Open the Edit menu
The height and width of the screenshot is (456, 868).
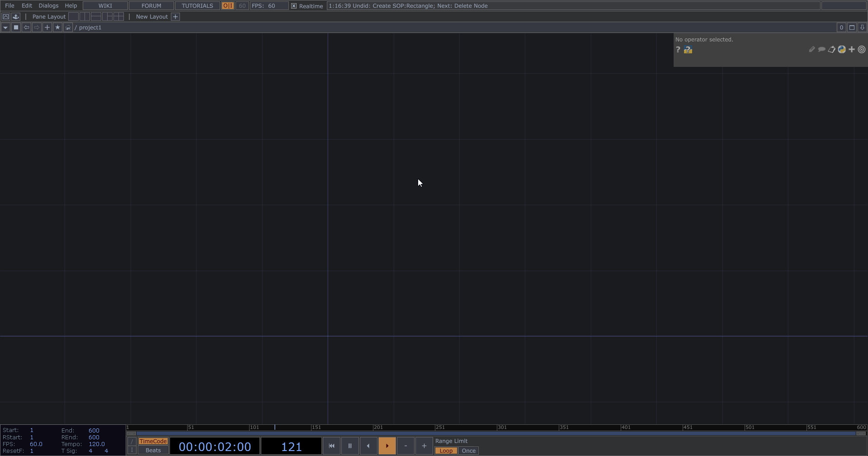pos(27,6)
